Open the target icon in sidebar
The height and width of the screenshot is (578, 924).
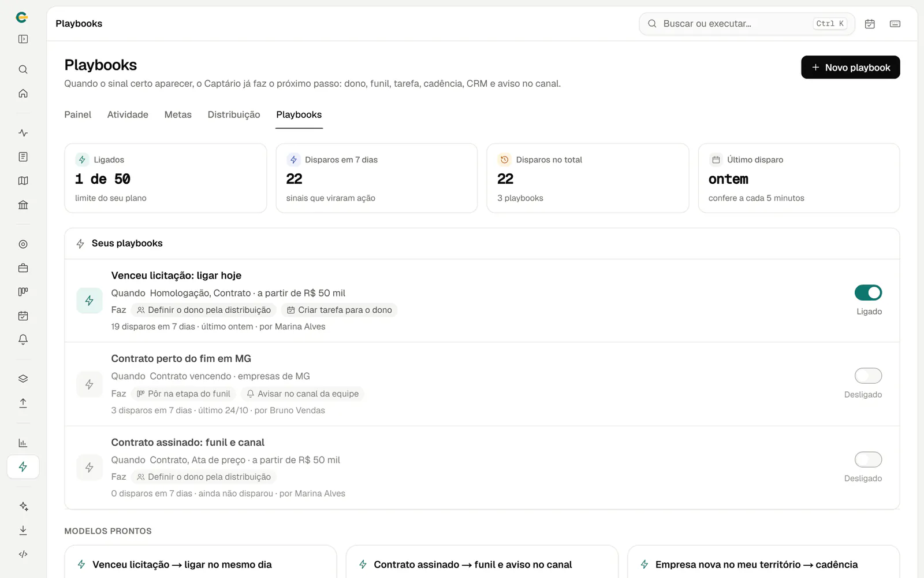23,244
